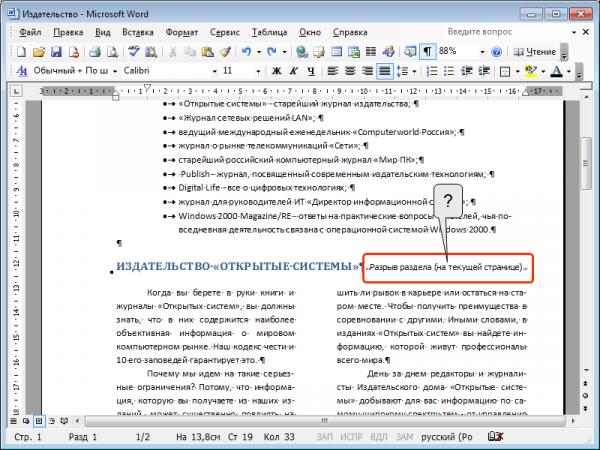Open the Сервис menu
This screenshot has height=450, width=600.
pyautogui.click(x=225, y=32)
